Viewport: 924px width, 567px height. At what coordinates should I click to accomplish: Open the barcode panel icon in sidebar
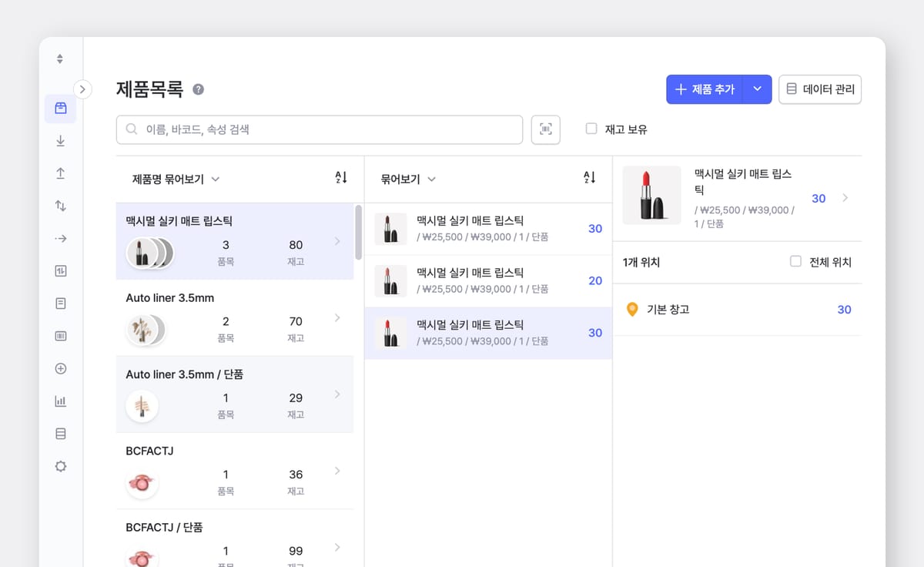click(60, 335)
